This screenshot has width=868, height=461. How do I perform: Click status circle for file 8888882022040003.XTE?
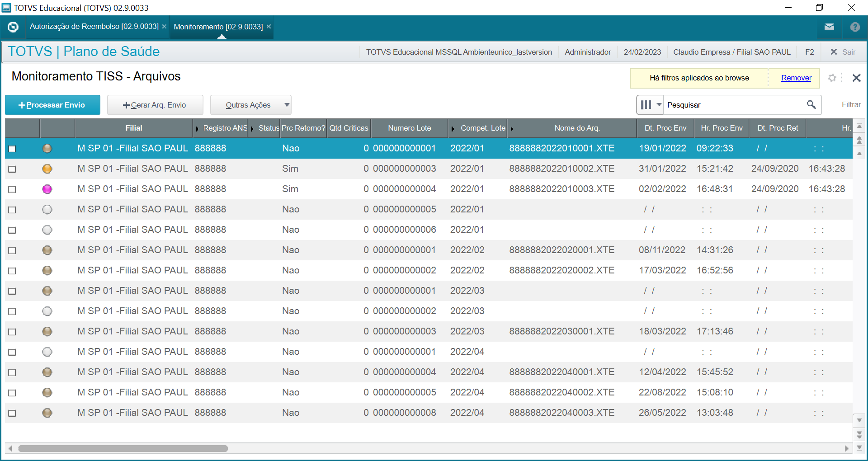point(47,413)
